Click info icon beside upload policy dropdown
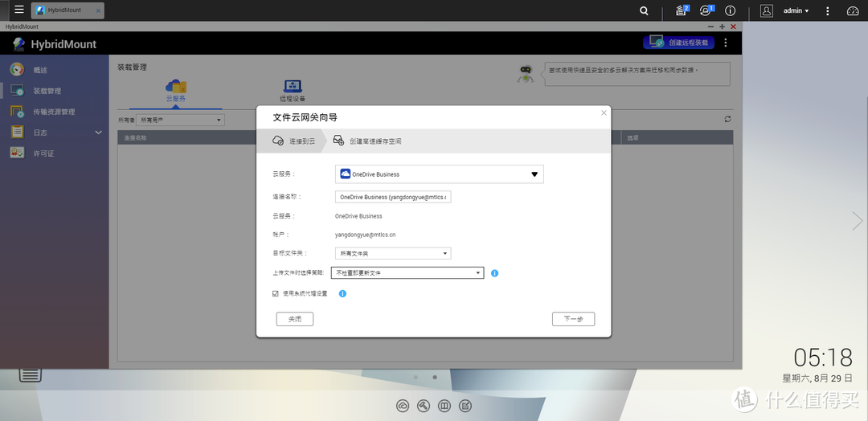This screenshot has height=421, width=868. [x=495, y=272]
